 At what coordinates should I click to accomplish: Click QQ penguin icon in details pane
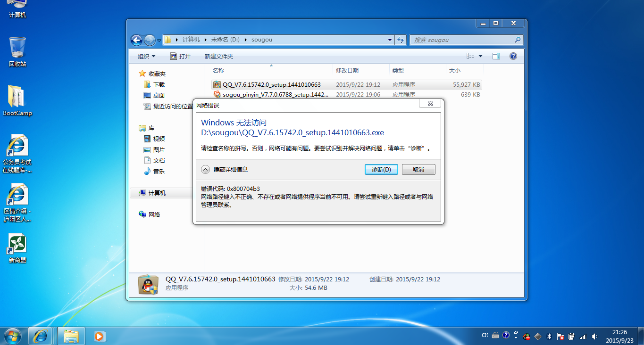click(x=148, y=284)
